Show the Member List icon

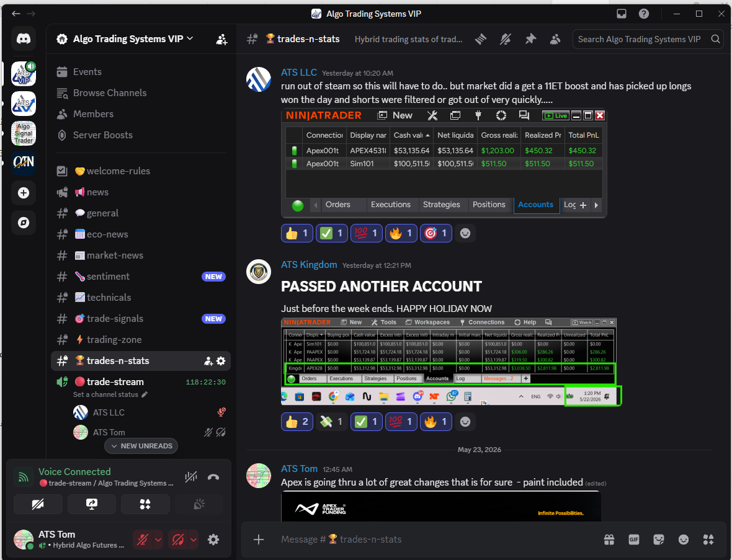click(x=555, y=39)
